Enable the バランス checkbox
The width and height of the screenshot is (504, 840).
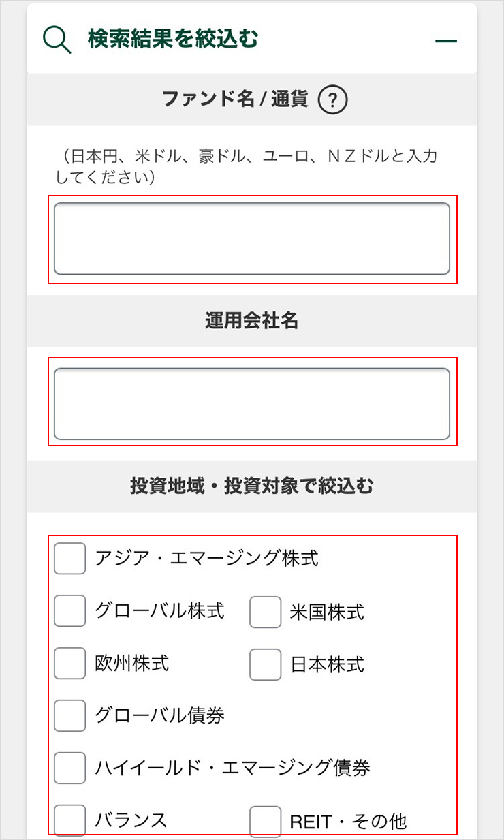(x=69, y=820)
